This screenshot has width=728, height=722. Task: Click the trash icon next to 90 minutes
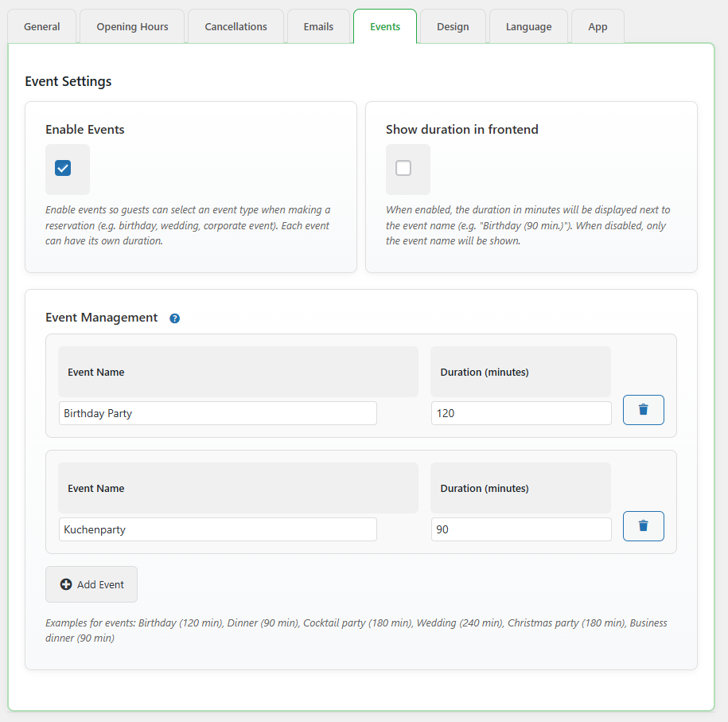coord(643,526)
